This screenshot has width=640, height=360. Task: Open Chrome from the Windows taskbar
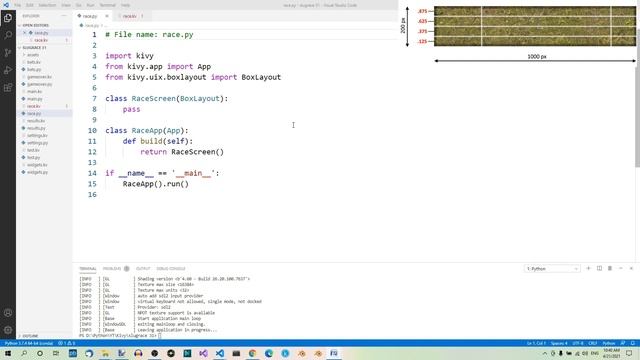[252, 353]
